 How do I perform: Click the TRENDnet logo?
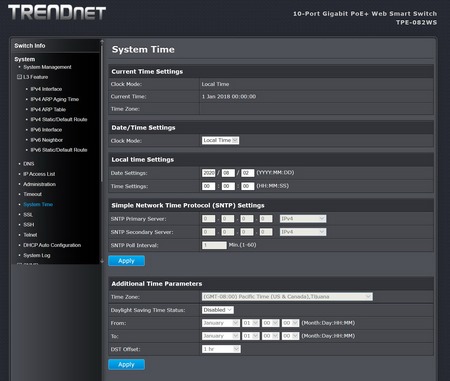pyautogui.click(x=56, y=13)
